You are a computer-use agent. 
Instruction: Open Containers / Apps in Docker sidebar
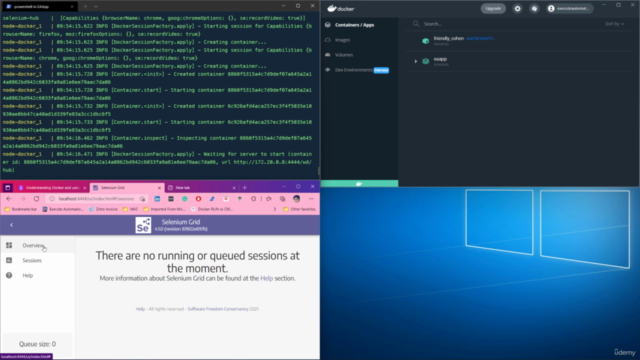(354, 25)
